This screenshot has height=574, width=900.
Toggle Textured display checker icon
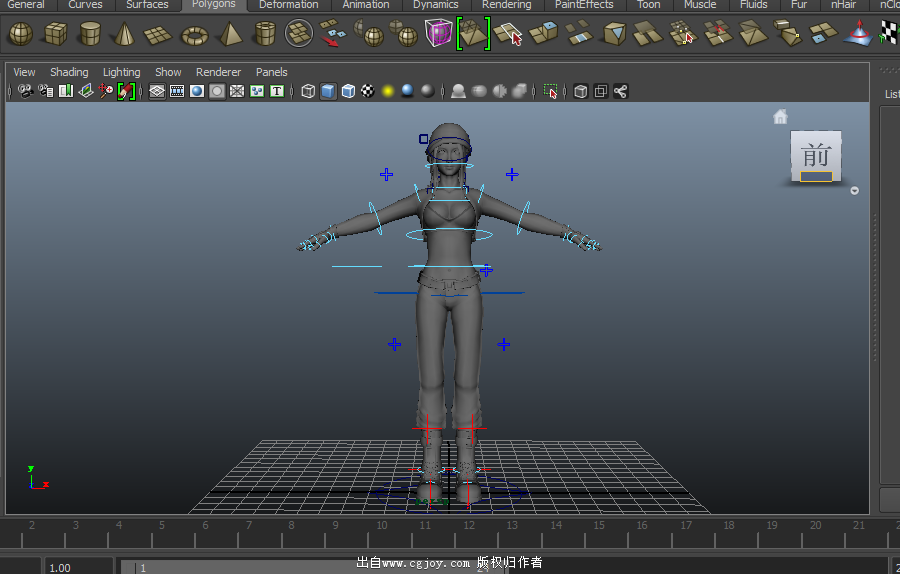[x=368, y=91]
